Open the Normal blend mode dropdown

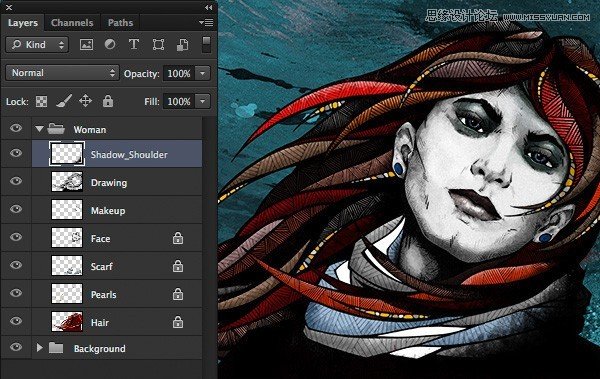point(62,73)
